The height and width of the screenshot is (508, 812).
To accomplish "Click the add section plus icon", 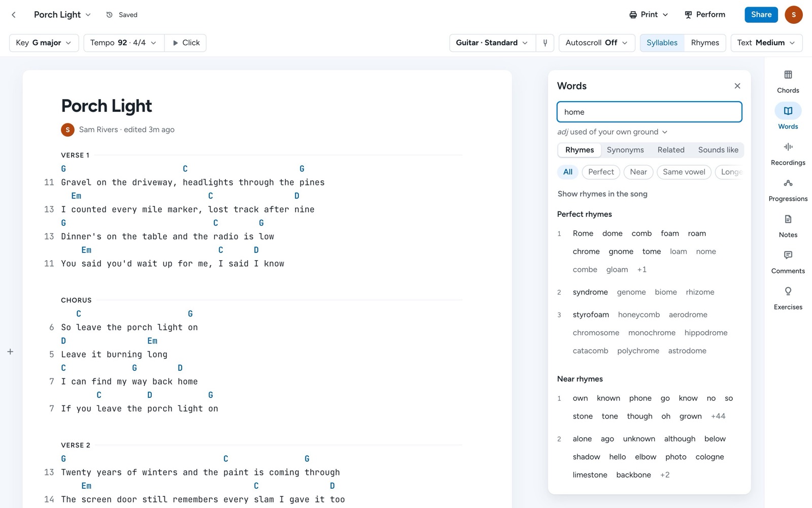I will [x=10, y=352].
